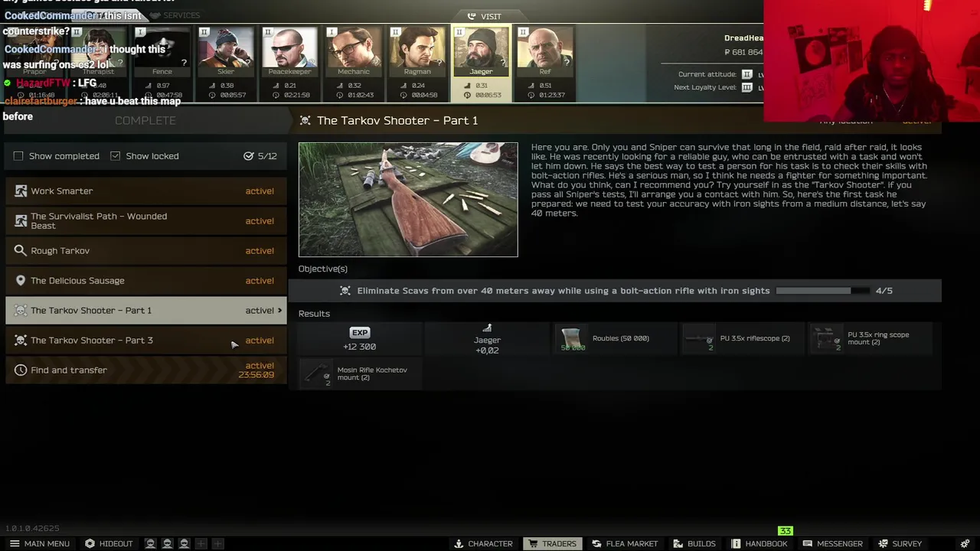Click the EXP +12 300 reward
Viewport: 980px width, 551px height.
tap(359, 340)
